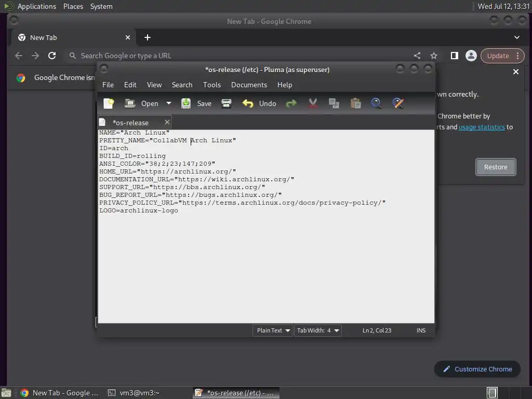Paste with clipboard icon

coord(355,103)
